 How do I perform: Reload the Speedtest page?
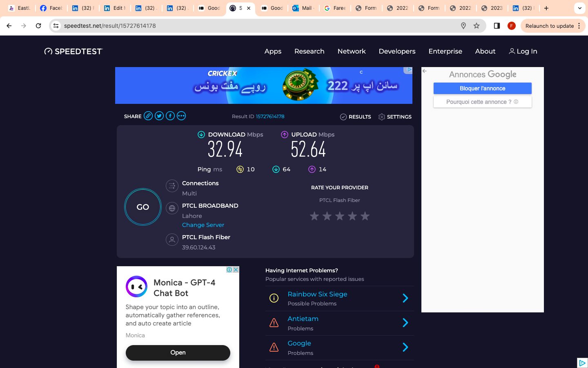pyautogui.click(x=38, y=26)
